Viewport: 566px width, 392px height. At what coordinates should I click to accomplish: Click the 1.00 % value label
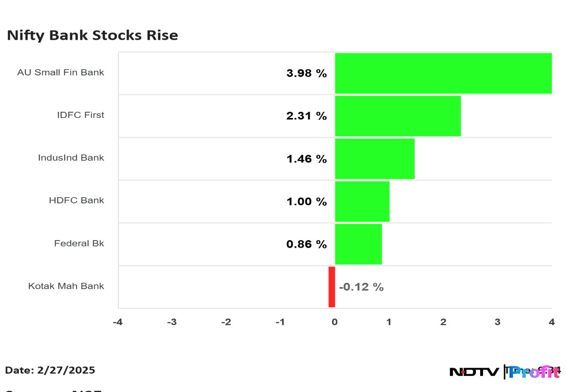[307, 201]
